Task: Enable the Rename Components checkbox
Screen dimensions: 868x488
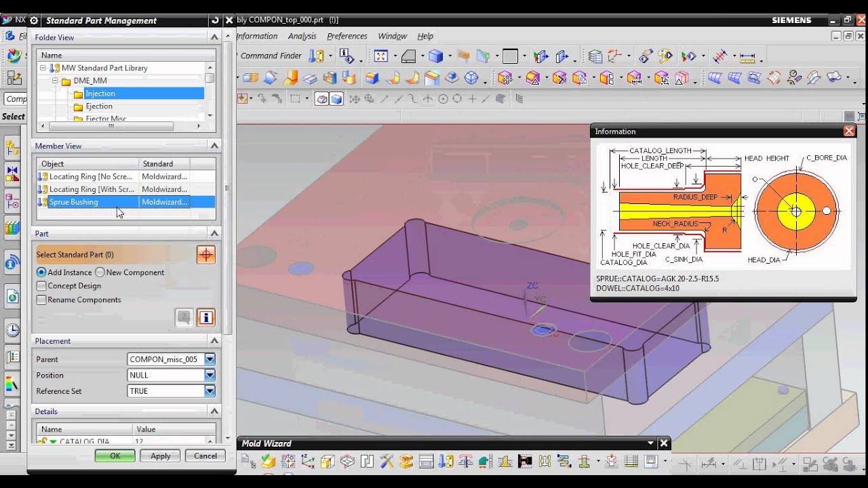Action: pyautogui.click(x=41, y=300)
